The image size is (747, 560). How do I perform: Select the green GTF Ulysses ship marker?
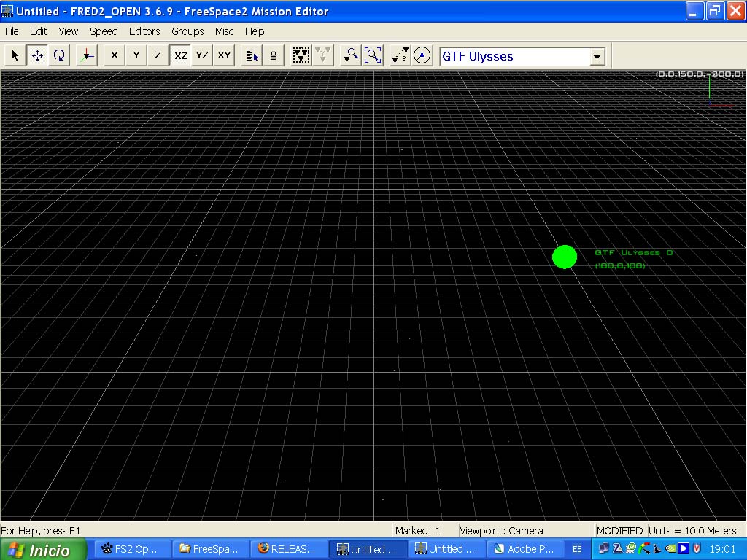click(x=565, y=257)
